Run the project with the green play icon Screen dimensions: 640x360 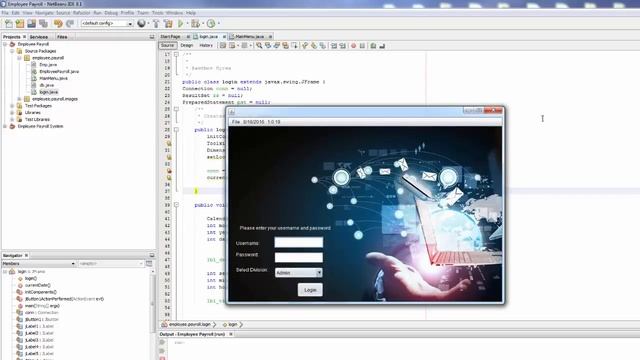pos(180,24)
